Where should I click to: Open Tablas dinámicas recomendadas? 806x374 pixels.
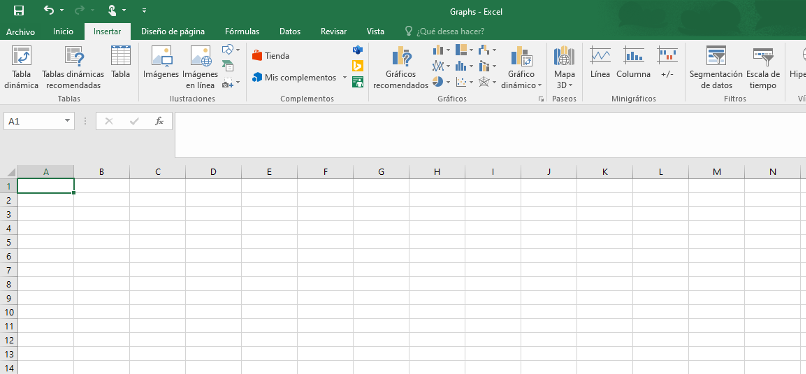(x=73, y=67)
